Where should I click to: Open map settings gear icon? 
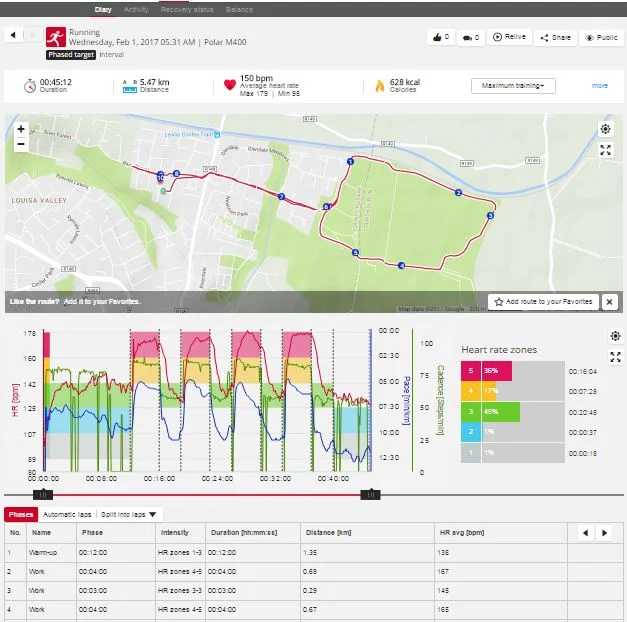(x=605, y=129)
